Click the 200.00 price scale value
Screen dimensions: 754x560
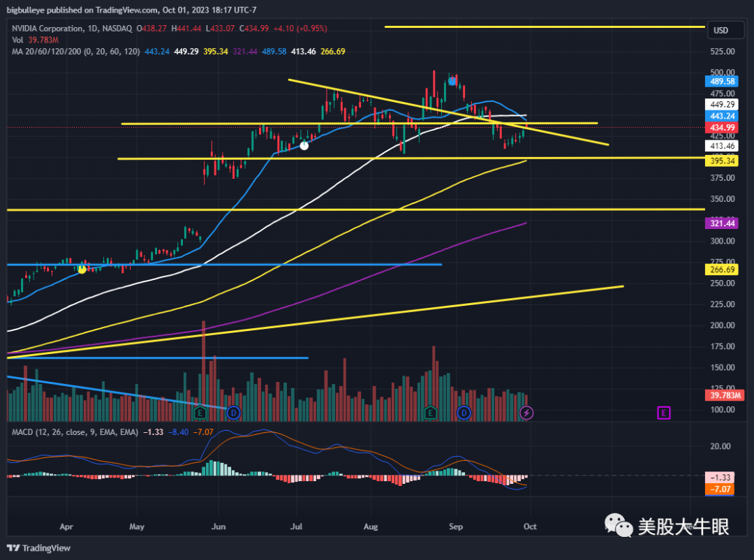[723, 325]
